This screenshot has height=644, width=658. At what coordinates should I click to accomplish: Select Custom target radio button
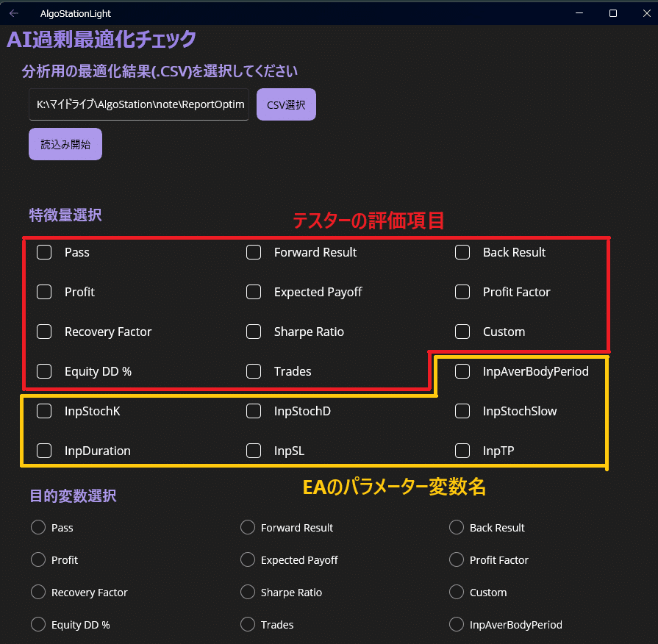[457, 592]
